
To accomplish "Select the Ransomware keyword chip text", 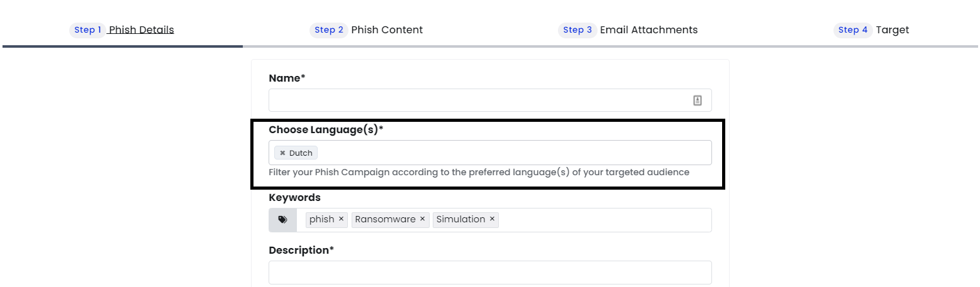I will click(385, 219).
